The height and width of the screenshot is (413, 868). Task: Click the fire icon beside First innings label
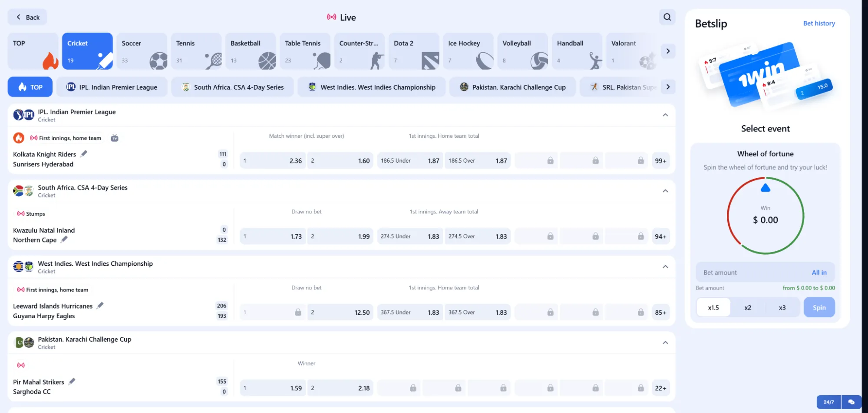[x=19, y=138]
